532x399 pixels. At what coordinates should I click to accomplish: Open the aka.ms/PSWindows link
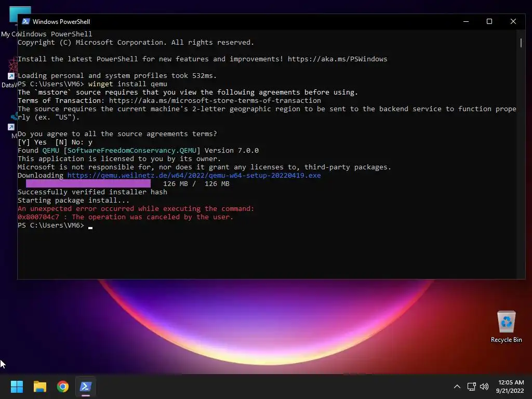[337, 59]
